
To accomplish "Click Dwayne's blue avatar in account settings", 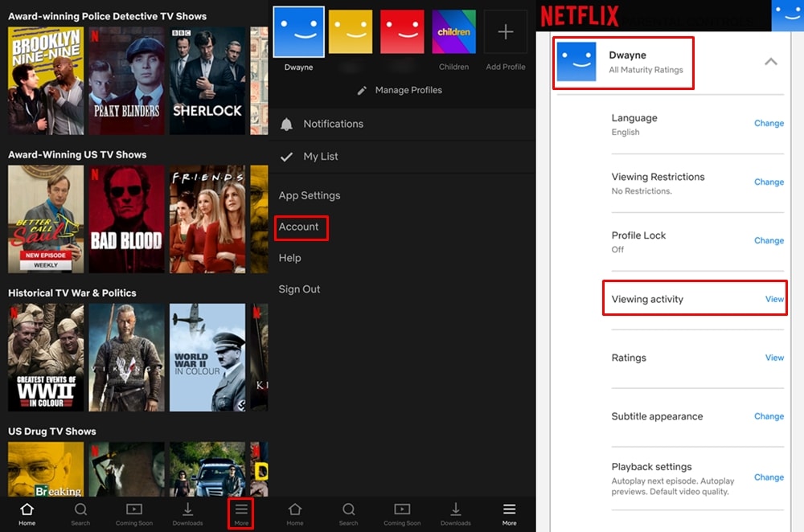I will point(576,62).
